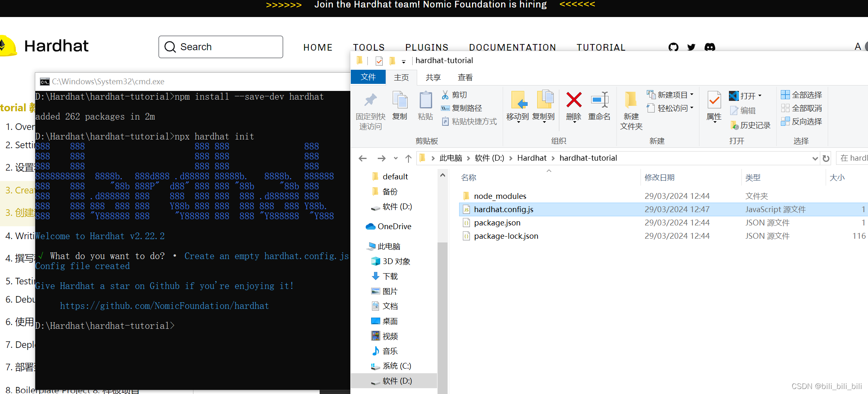
Task: Switch to the 主页 ribbon tab
Action: [401, 77]
